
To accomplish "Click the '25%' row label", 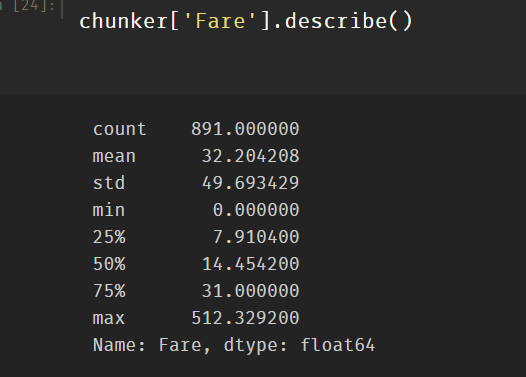I will click(109, 237).
